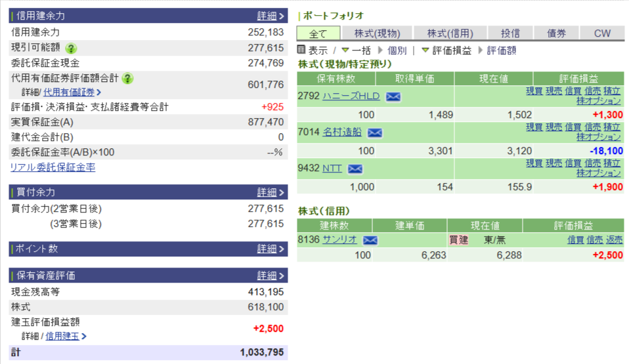
Task: Click the 買建 label for サンリオ
Action: click(458, 240)
